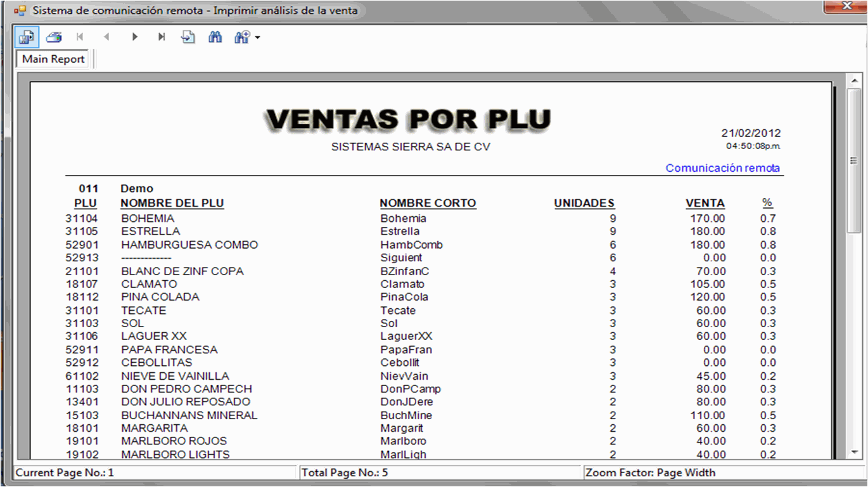Click the vertical scrollbar up arrow
The image size is (868, 487).
[853, 80]
